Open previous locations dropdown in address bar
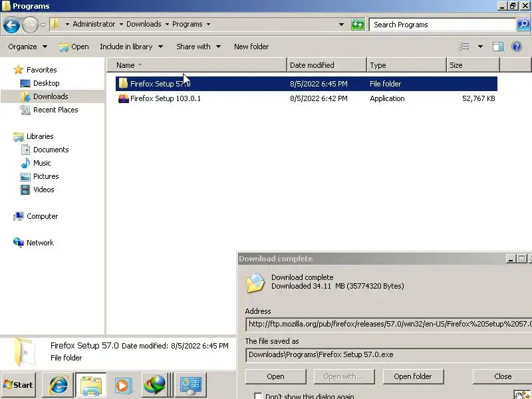532x399 pixels. click(341, 25)
